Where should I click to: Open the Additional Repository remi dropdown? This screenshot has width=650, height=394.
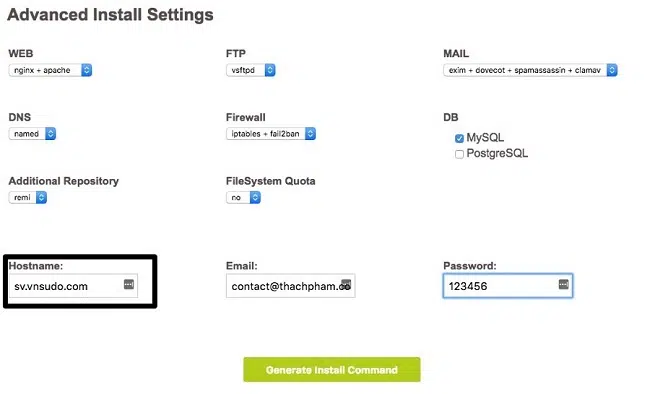[x=28, y=197]
